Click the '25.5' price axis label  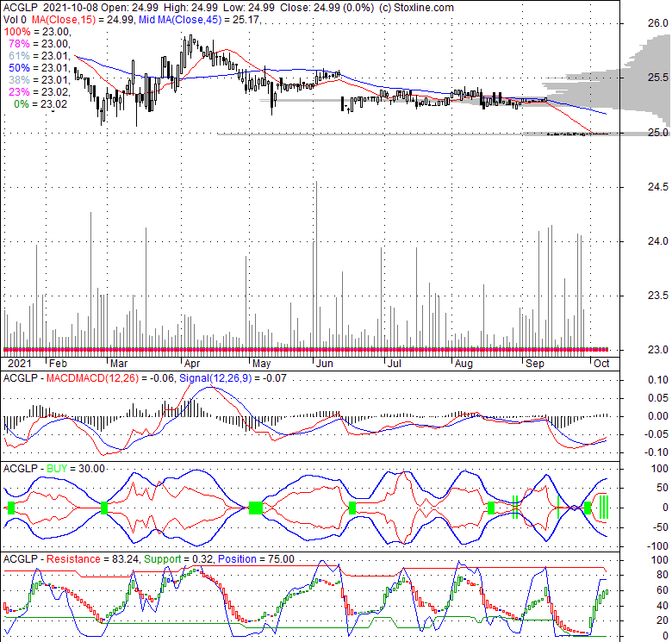tap(658, 78)
